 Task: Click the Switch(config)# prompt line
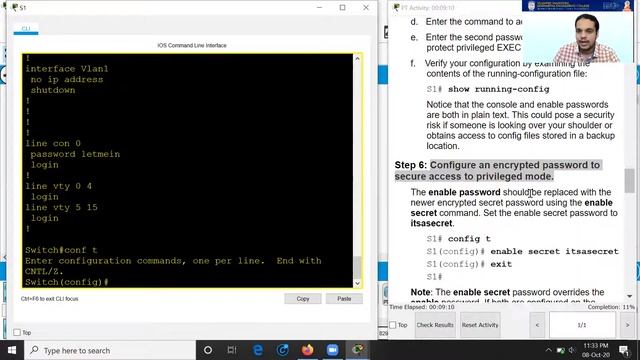click(67, 282)
